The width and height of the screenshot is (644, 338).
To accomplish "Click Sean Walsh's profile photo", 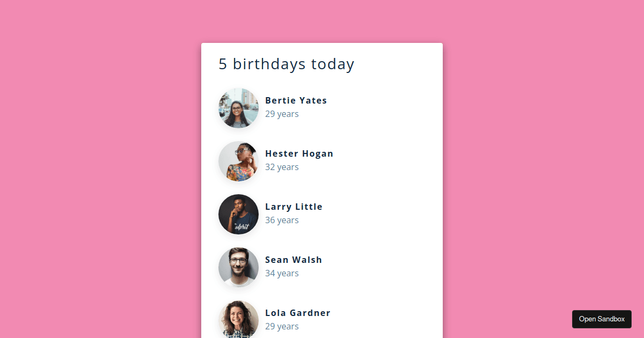I will point(238,267).
